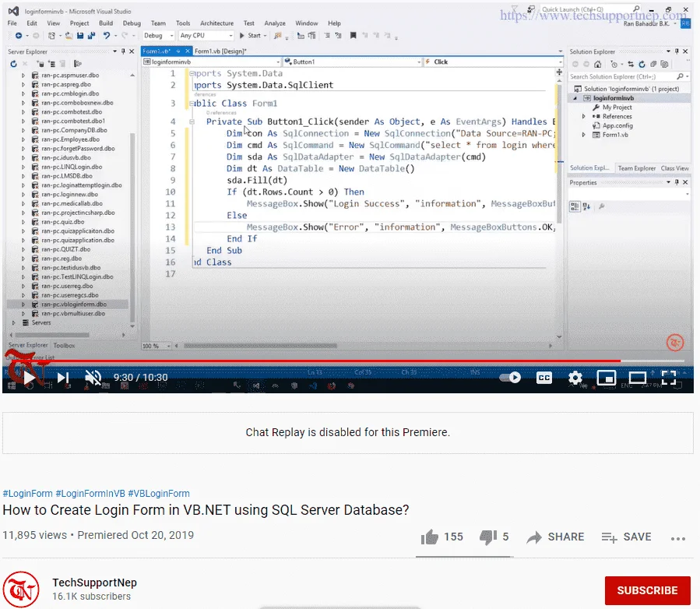
Task: Like the video with thumbs up
Action: click(430, 537)
